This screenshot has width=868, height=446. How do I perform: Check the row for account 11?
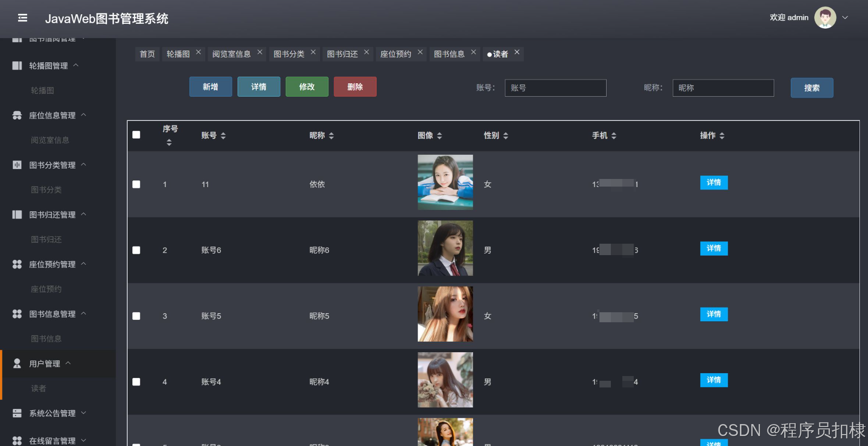click(x=136, y=184)
